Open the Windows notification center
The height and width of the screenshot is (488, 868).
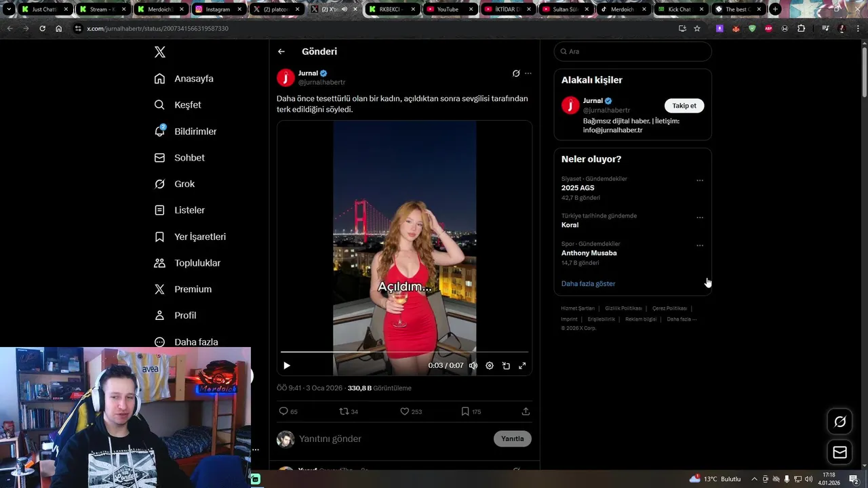(x=854, y=479)
